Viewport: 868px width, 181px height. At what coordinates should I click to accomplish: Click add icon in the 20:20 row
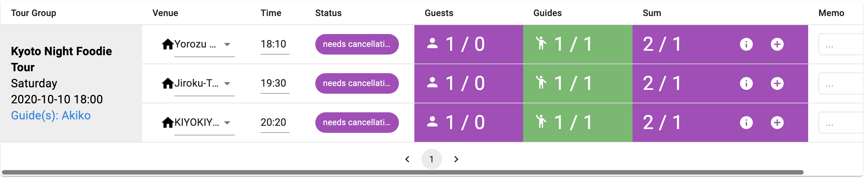(x=777, y=123)
